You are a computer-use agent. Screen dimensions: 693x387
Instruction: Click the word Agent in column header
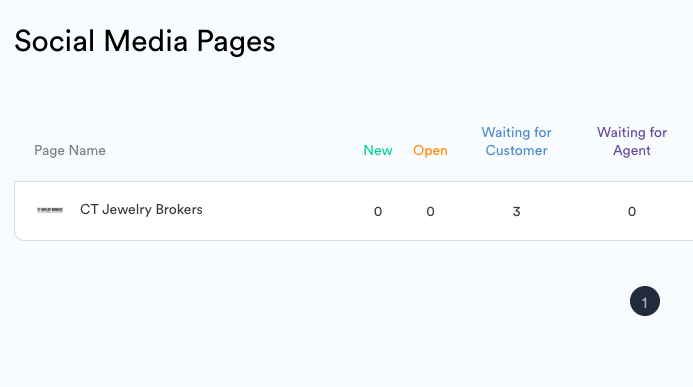[x=632, y=151]
